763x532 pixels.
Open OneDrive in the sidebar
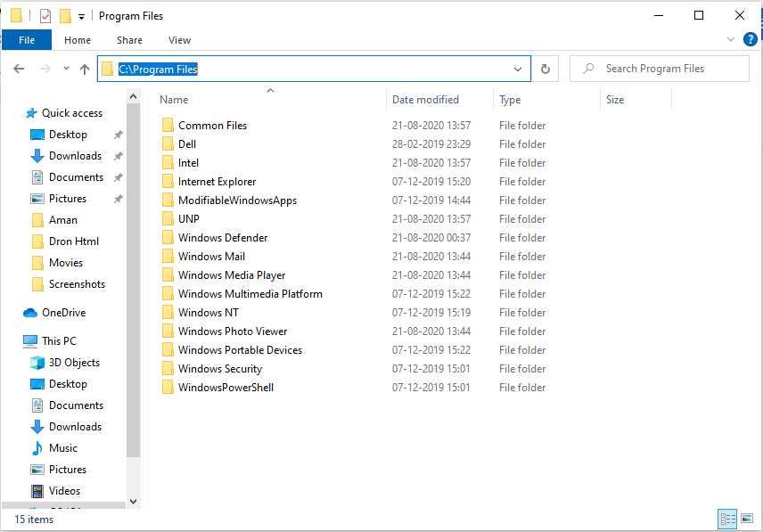click(x=63, y=313)
